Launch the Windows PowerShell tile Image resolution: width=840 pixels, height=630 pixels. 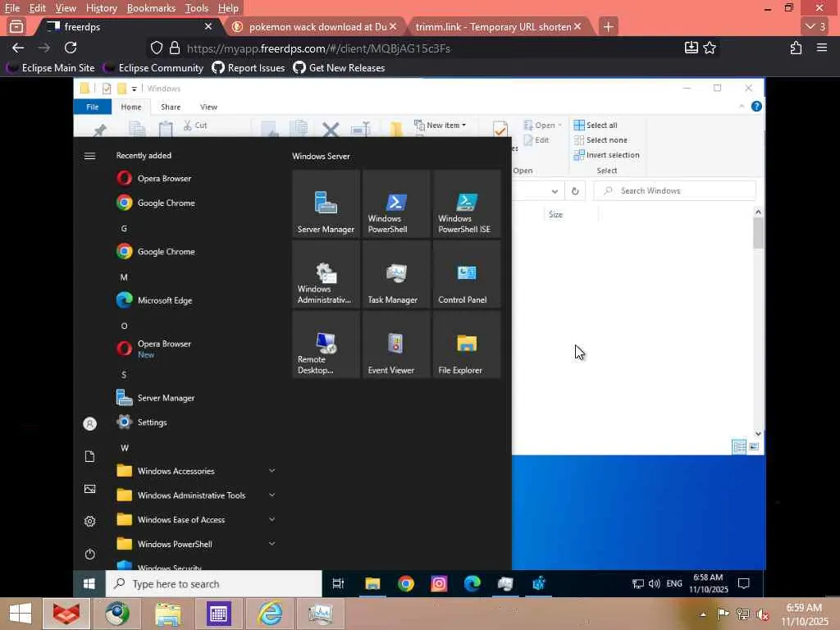pyautogui.click(x=396, y=203)
